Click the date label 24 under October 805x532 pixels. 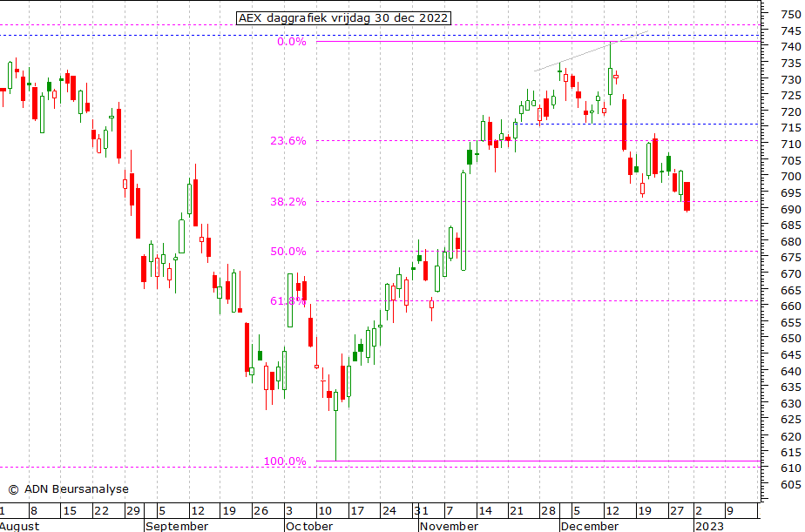(389, 511)
